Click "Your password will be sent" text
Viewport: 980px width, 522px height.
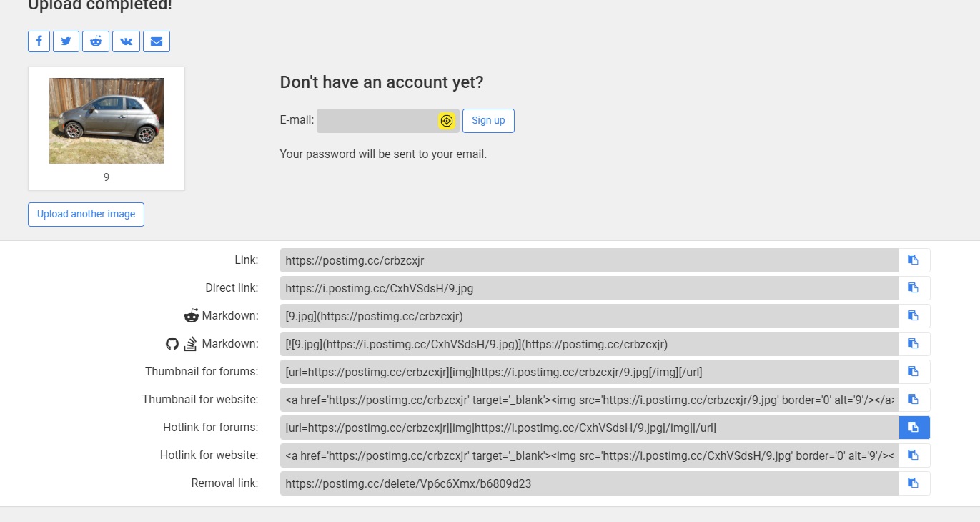(x=383, y=154)
